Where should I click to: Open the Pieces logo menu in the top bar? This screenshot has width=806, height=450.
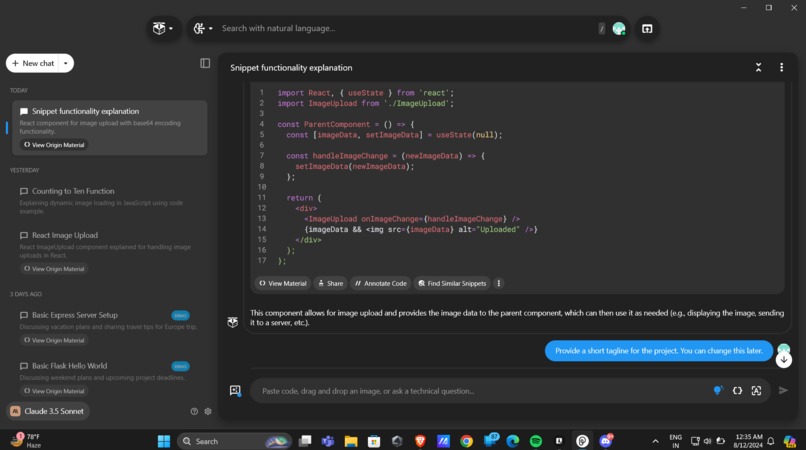[163, 28]
